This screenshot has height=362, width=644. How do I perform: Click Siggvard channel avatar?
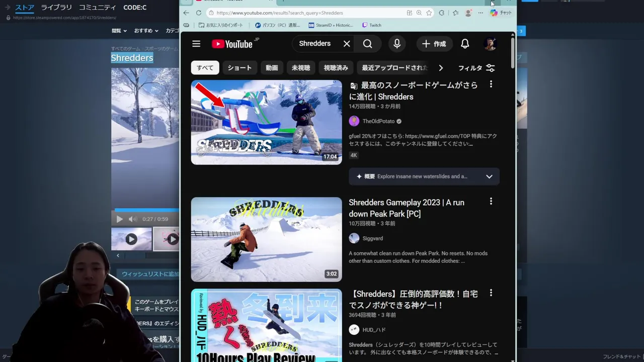pos(354,238)
